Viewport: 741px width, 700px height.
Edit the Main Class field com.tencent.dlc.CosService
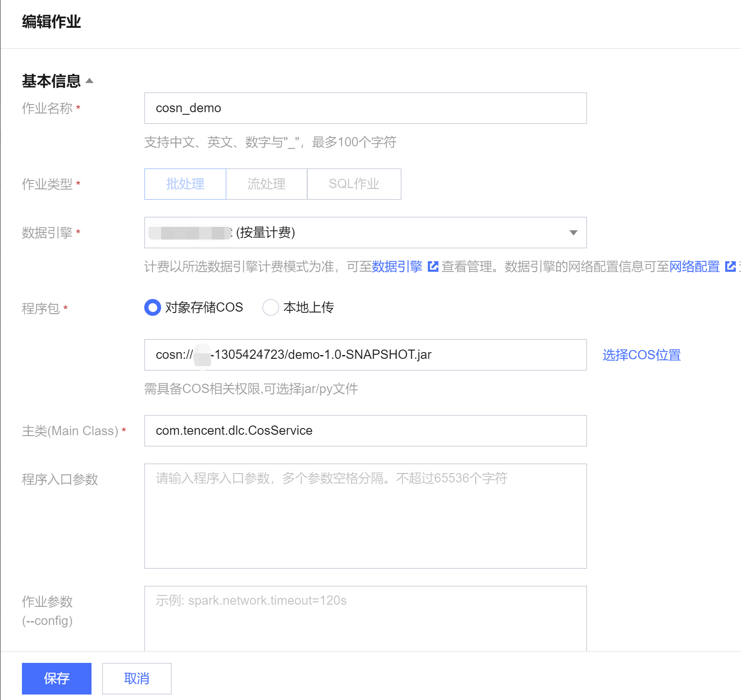(365, 431)
